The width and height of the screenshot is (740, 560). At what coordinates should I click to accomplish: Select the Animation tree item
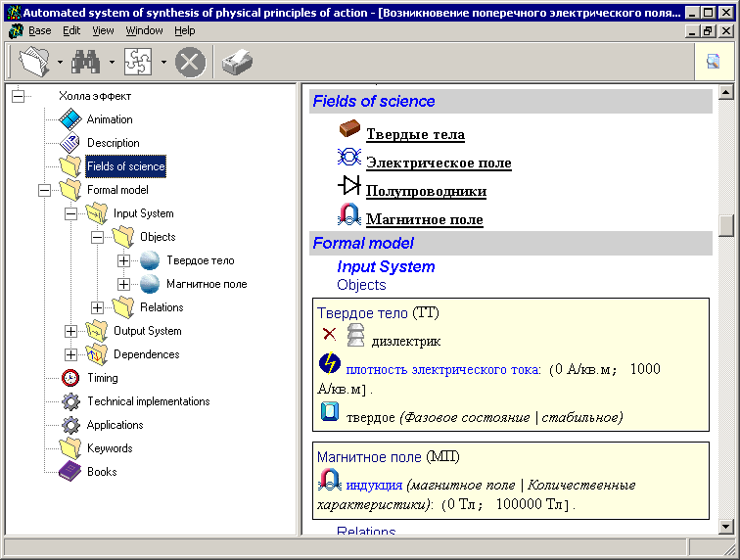click(x=110, y=119)
